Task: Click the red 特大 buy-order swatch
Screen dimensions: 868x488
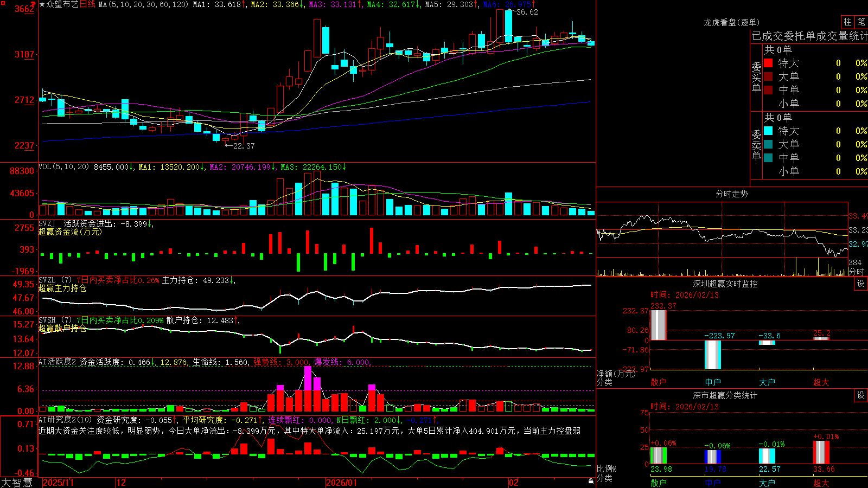Action: click(x=768, y=63)
